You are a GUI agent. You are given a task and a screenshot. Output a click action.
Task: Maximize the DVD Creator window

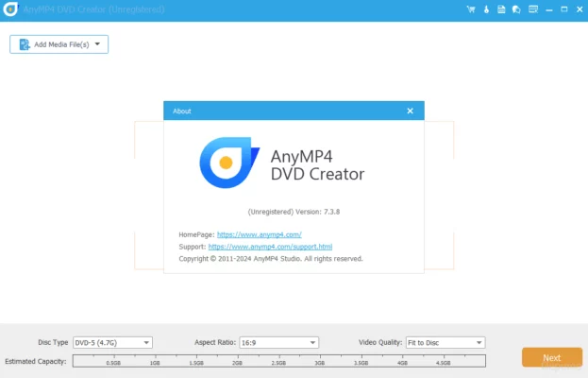pyautogui.click(x=564, y=9)
